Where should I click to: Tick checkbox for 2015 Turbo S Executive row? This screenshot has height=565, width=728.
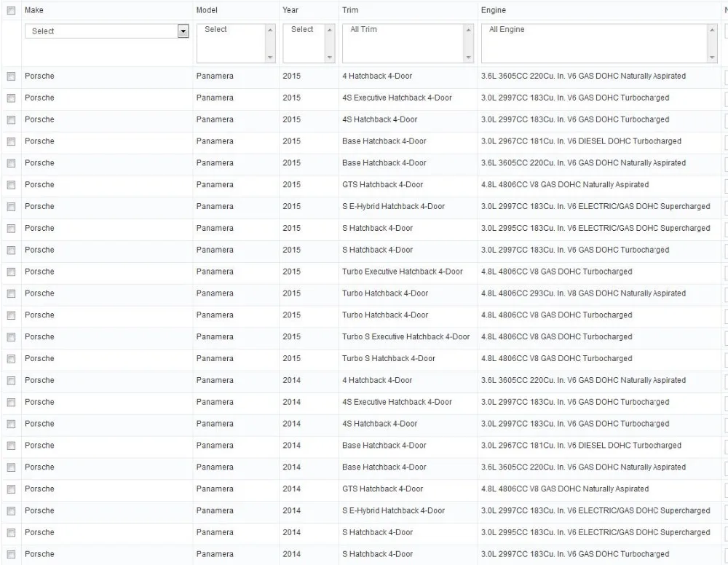tap(11, 337)
